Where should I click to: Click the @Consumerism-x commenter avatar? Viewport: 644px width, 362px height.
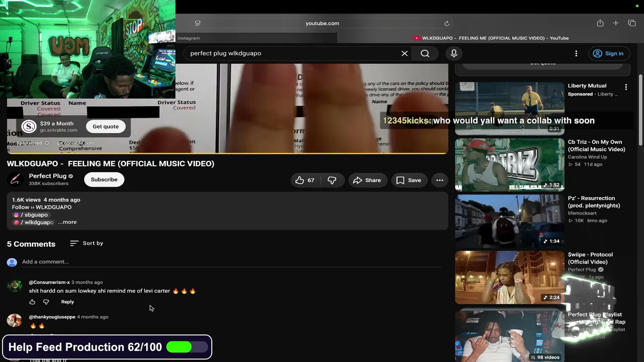[x=15, y=286]
